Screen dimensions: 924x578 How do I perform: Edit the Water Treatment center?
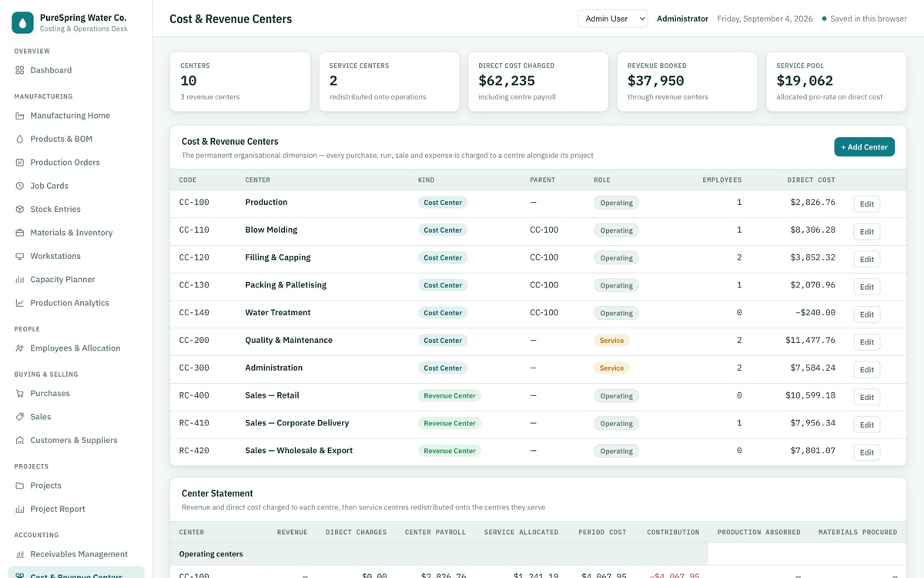click(866, 314)
